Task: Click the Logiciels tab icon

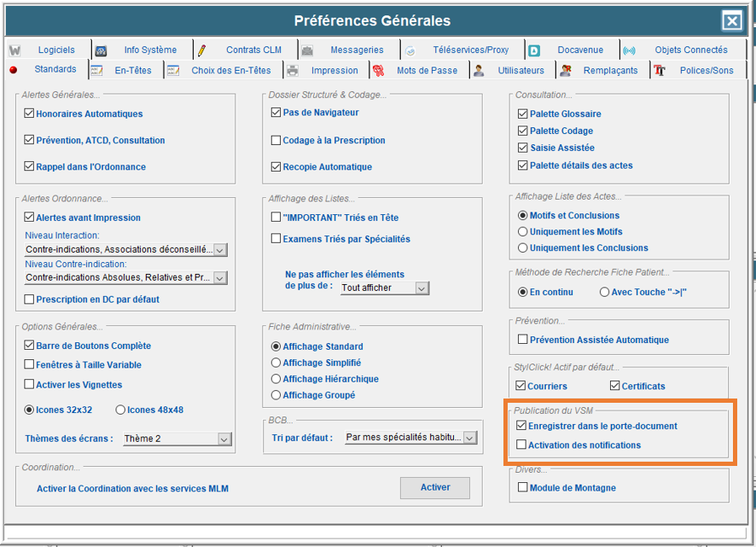Action: click(x=15, y=50)
